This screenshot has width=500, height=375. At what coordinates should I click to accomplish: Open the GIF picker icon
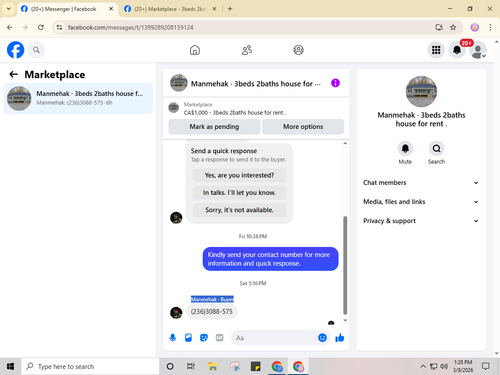[219, 338]
